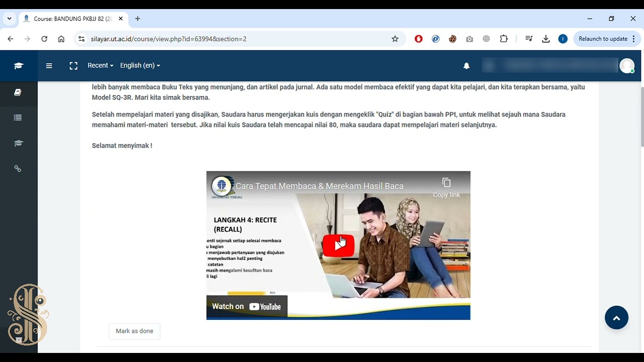This screenshot has width=644, height=362.
Task: Click the globe extension icon
Action: (487, 39)
